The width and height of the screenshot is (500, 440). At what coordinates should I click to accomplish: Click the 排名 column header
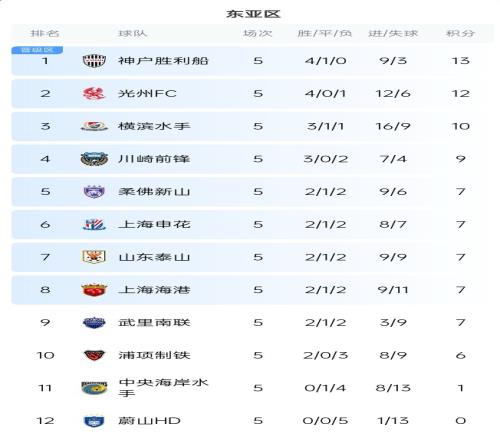[x=45, y=33]
